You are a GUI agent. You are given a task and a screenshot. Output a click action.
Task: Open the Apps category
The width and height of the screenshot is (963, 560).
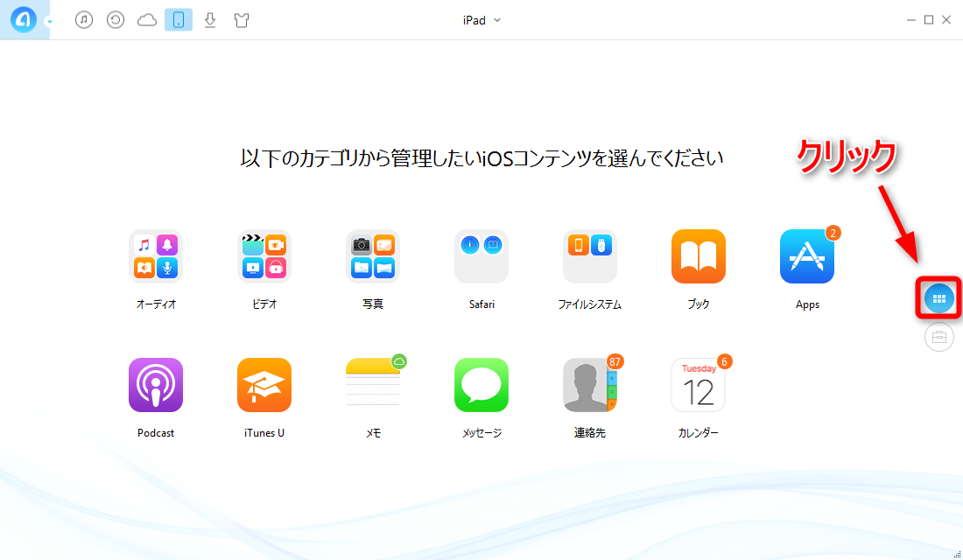point(807,256)
